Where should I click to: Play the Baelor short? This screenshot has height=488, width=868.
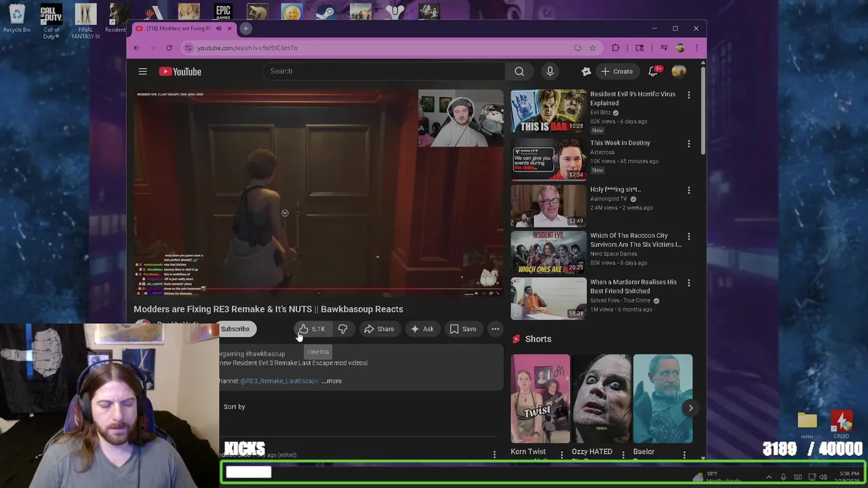663,399
